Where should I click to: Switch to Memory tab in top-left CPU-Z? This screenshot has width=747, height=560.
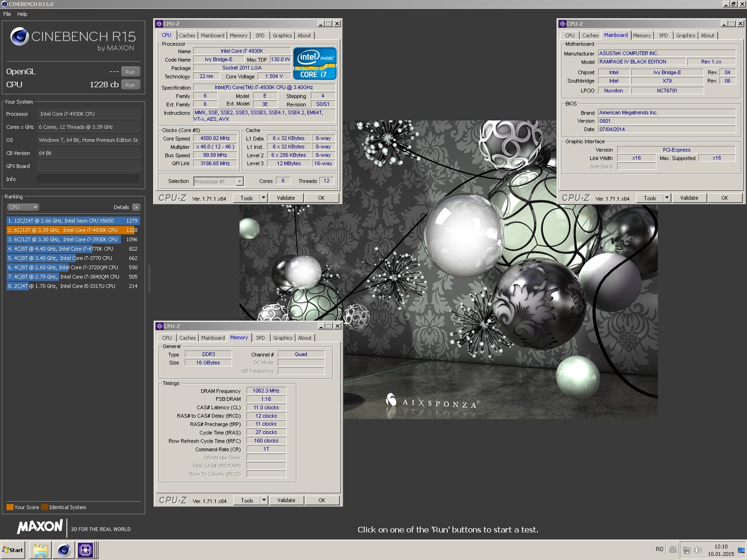[239, 35]
